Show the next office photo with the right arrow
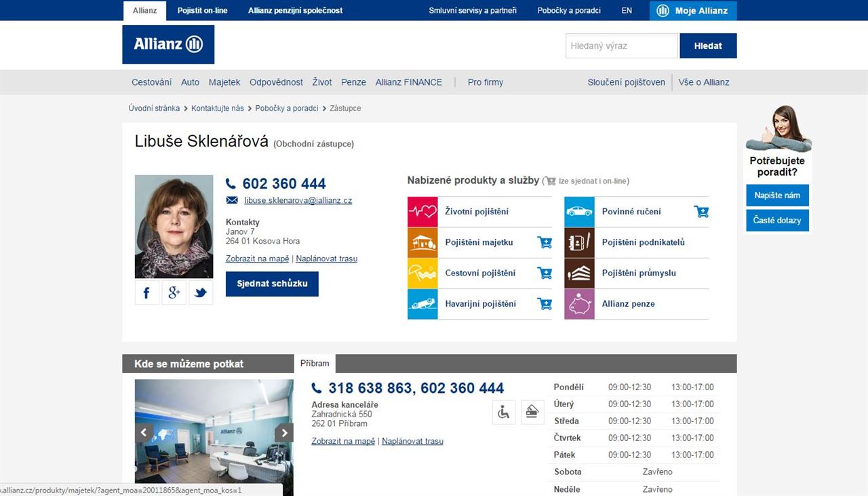This screenshot has height=496, width=868. point(284,432)
